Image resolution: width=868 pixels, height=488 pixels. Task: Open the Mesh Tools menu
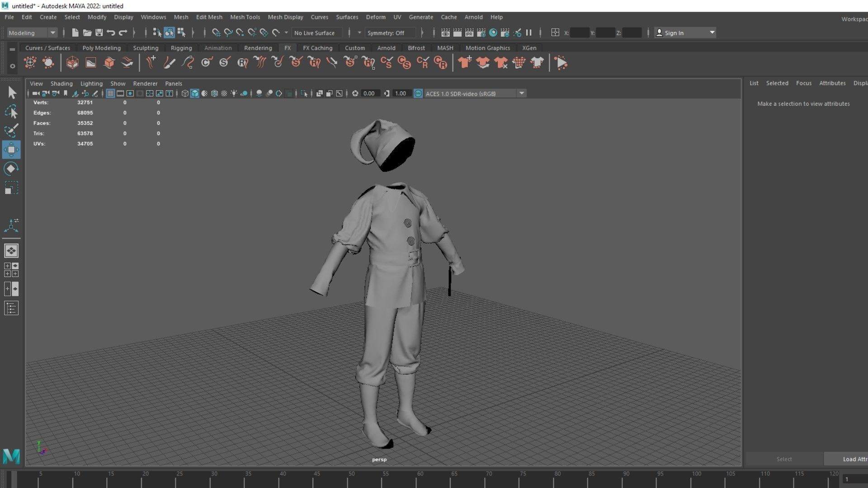click(x=245, y=17)
